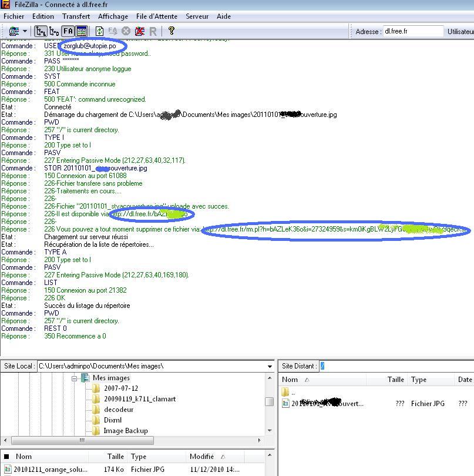The image size is (474, 476).
Task: Click the Adresse field containing dl.free.fr
Action: tap(413, 31)
